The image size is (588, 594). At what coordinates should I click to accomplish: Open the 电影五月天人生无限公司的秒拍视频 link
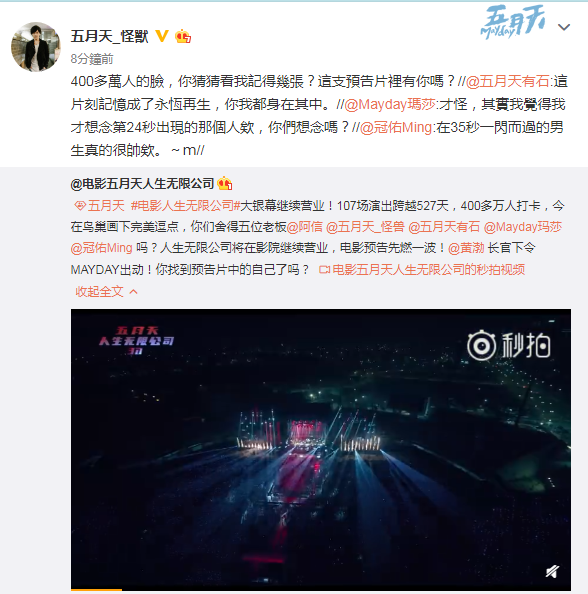(x=428, y=269)
